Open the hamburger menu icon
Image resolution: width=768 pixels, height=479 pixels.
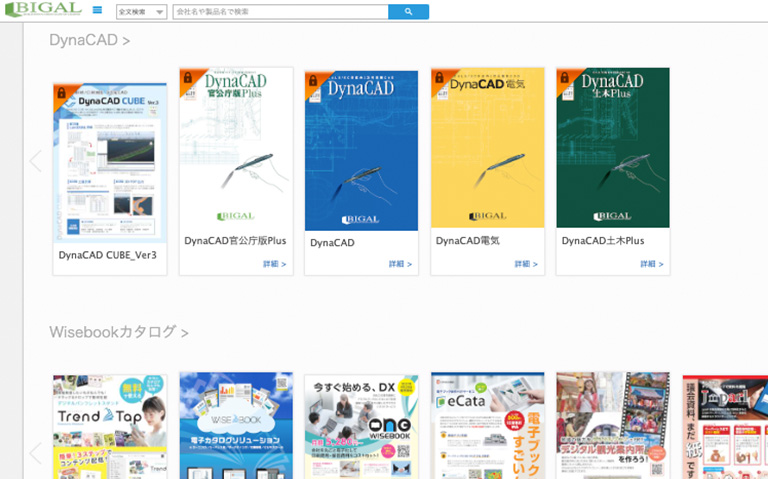coord(97,10)
